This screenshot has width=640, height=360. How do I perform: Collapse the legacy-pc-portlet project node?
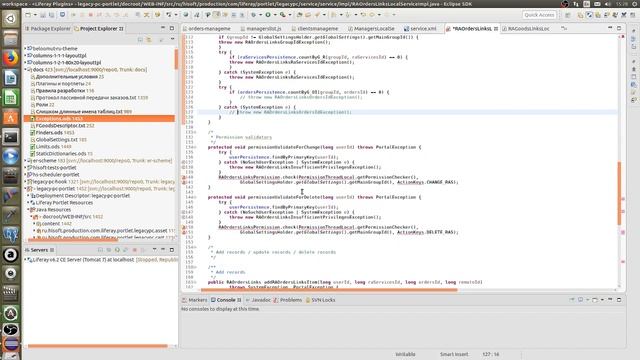(x=25, y=189)
